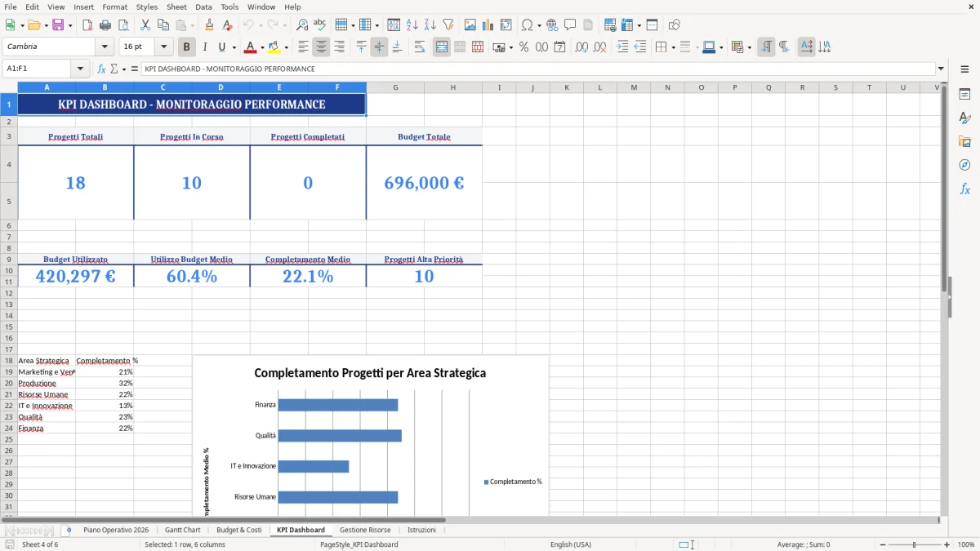The image size is (980, 551).
Task: Click the Save document icon
Action: click(57, 25)
